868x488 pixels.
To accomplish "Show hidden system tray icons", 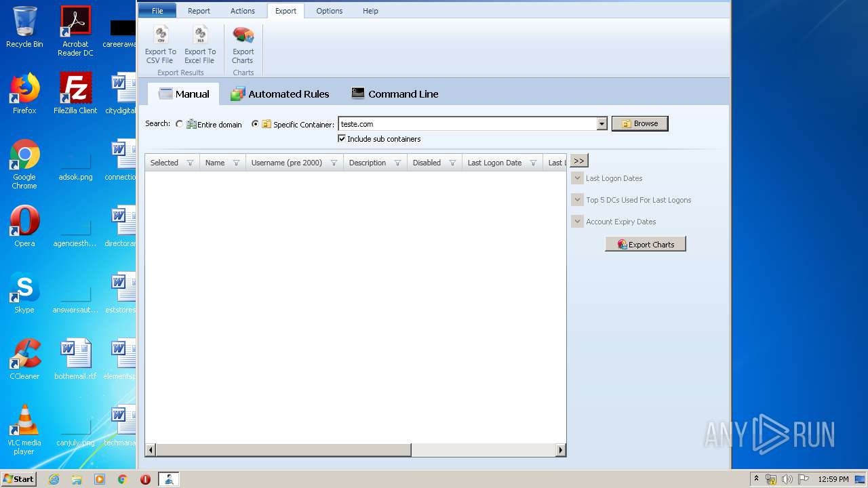I will coord(756,479).
